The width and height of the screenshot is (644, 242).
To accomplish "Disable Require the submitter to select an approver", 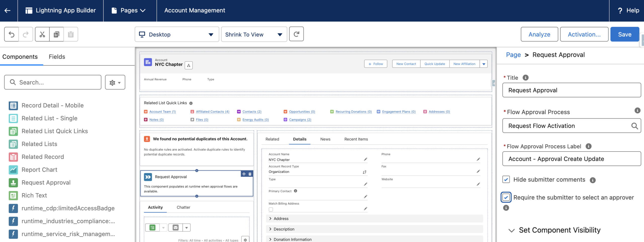I will point(506,198).
